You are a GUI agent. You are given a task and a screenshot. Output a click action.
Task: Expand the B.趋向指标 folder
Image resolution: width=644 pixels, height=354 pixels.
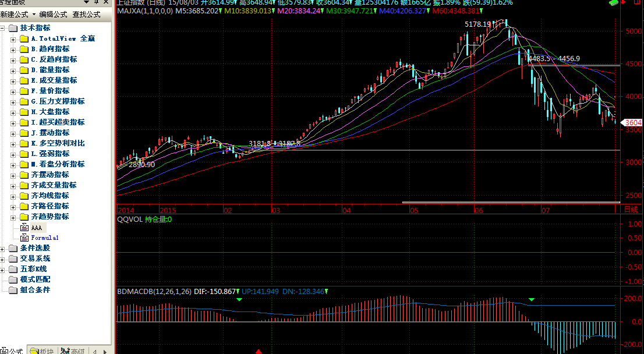[x=13, y=49]
